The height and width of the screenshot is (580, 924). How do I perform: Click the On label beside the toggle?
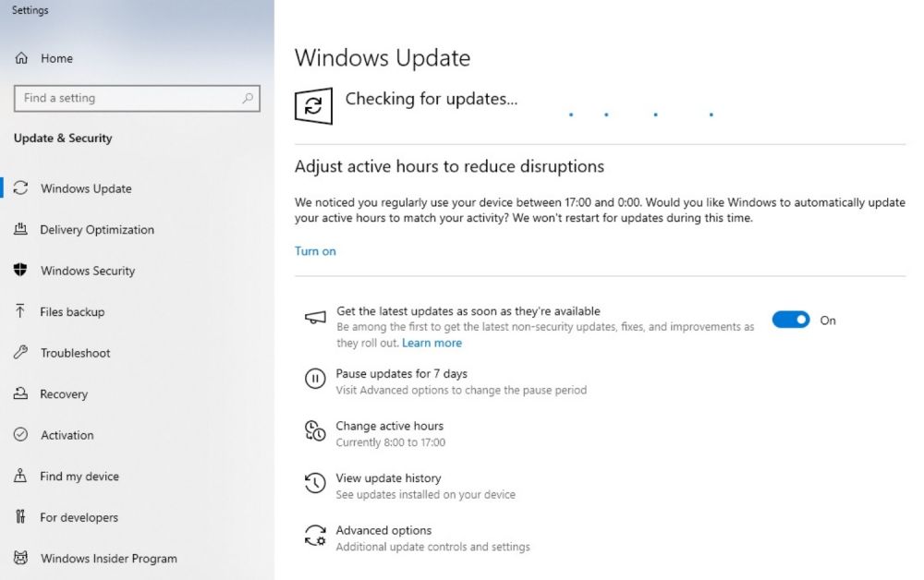click(x=828, y=320)
